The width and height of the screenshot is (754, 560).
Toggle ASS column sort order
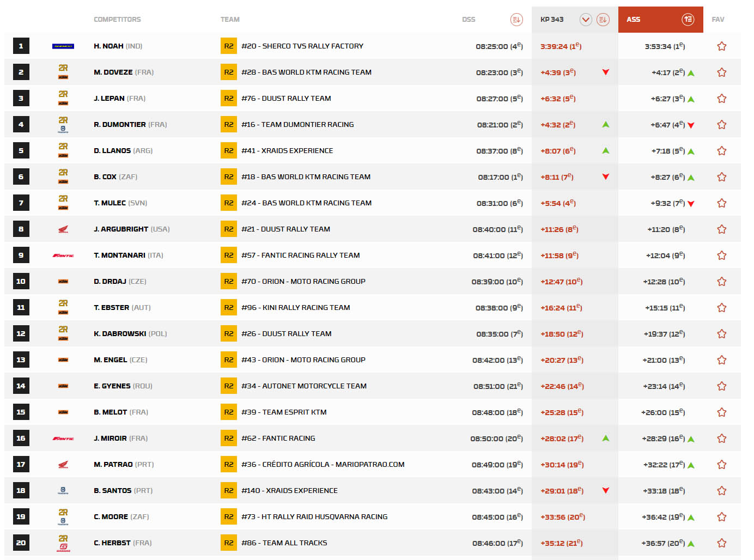(688, 20)
